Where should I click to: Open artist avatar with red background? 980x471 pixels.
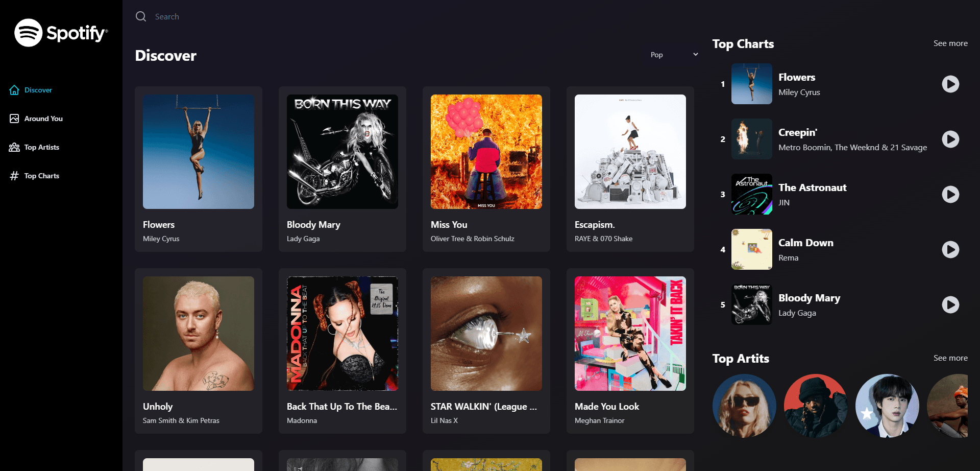tap(816, 406)
